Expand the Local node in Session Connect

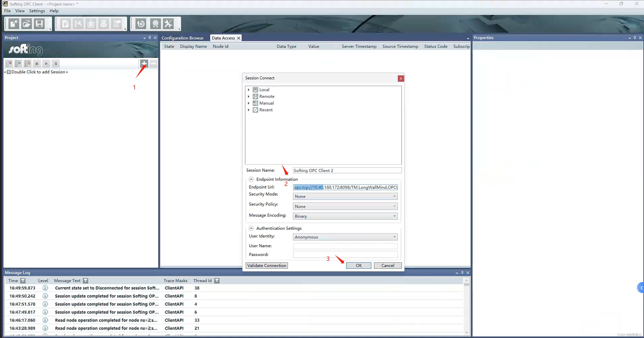click(x=248, y=90)
